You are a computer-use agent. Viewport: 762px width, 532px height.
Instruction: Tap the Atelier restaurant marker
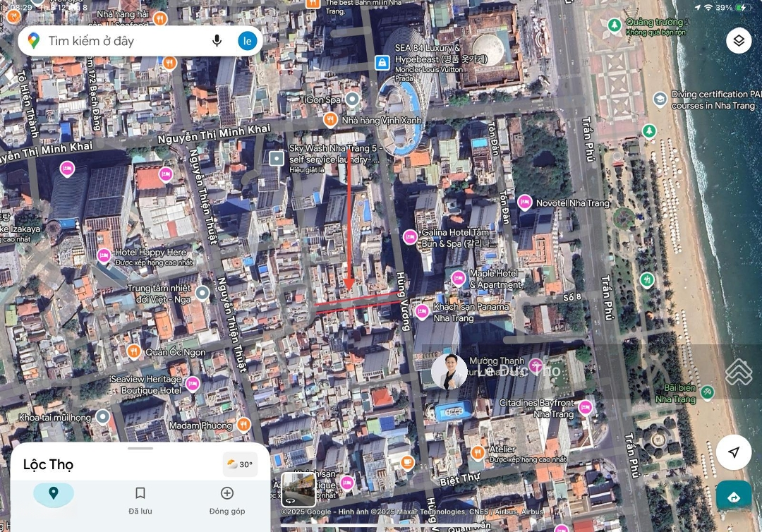point(478,452)
